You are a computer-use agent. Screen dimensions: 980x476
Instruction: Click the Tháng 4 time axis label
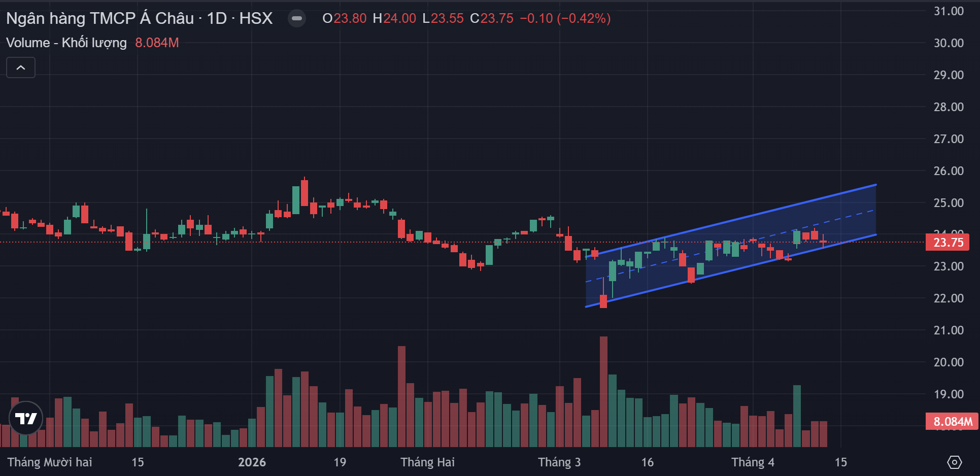[753, 462]
